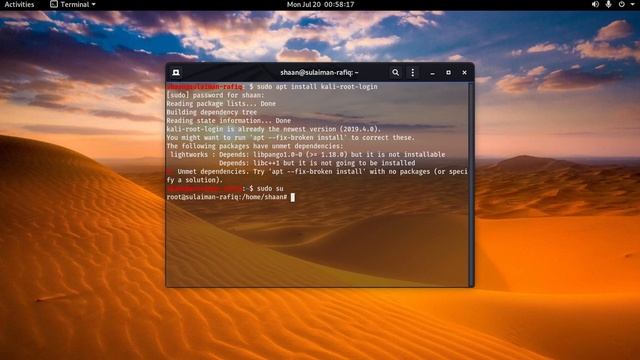Click 'kali-root-login is already the newest version' line
The height and width of the screenshot is (360, 640).
273,129
